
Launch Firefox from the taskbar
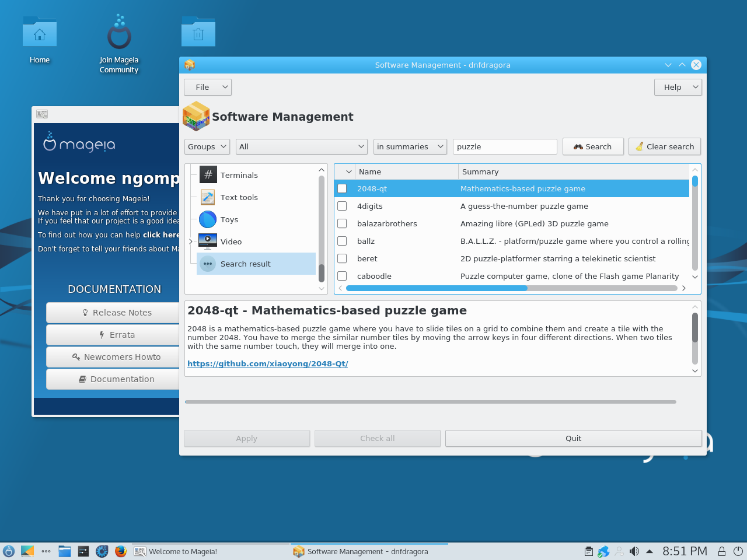[x=121, y=551]
